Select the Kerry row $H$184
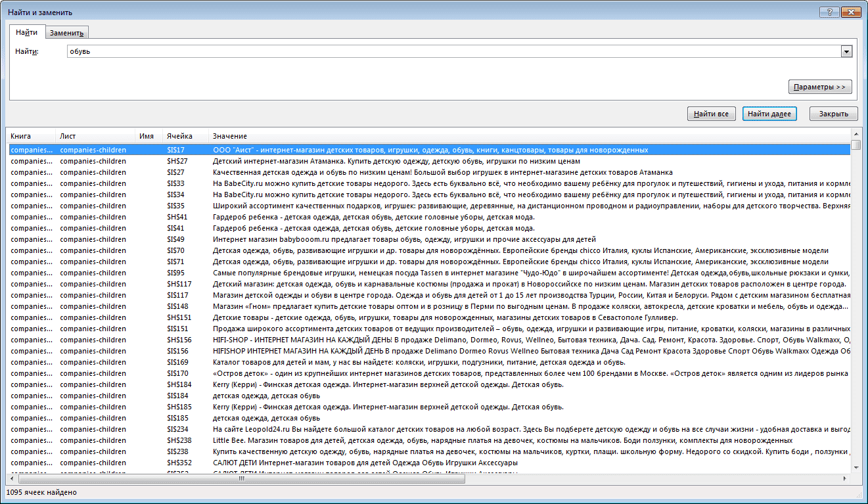This screenshot has width=868, height=504. [428, 384]
